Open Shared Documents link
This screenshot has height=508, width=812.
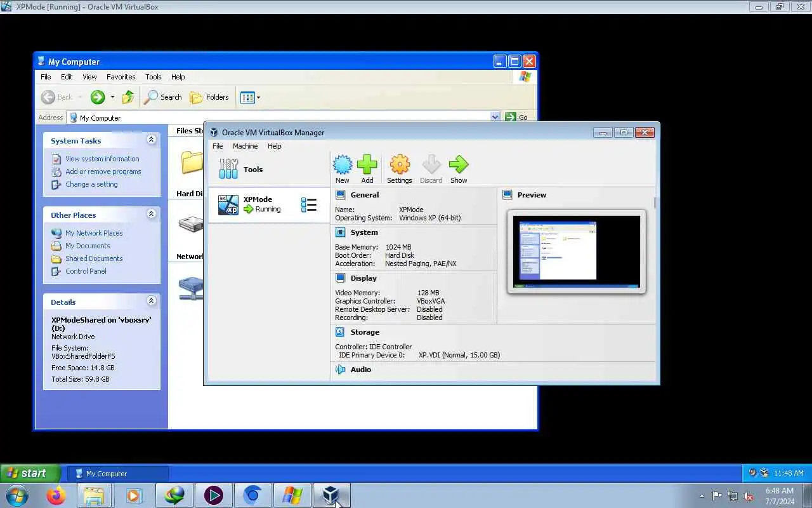pos(94,258)
